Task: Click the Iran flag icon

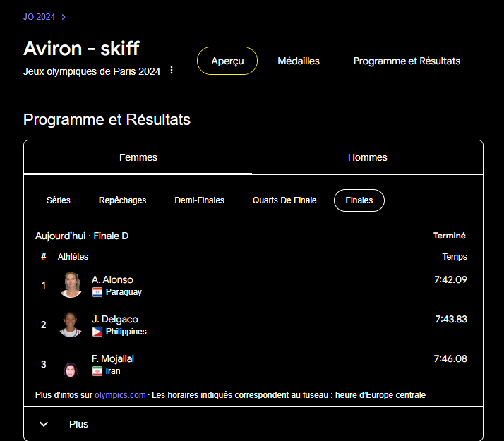Action: (x=97, y=371)
